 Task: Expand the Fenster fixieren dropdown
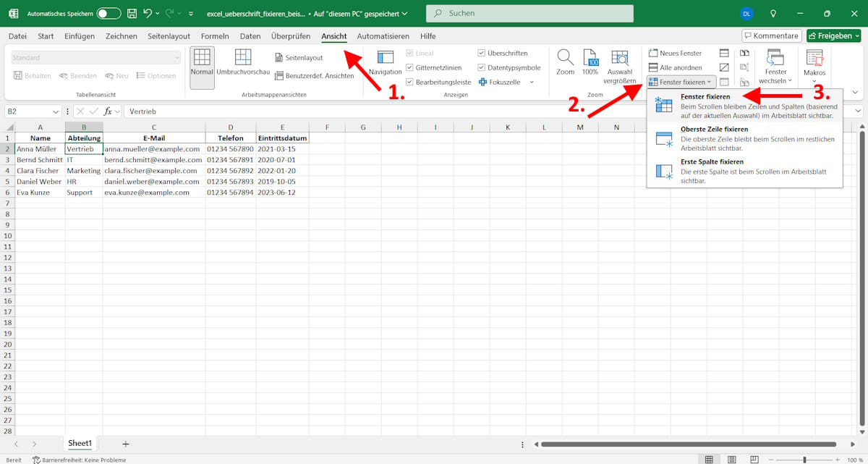click(707, 81)
